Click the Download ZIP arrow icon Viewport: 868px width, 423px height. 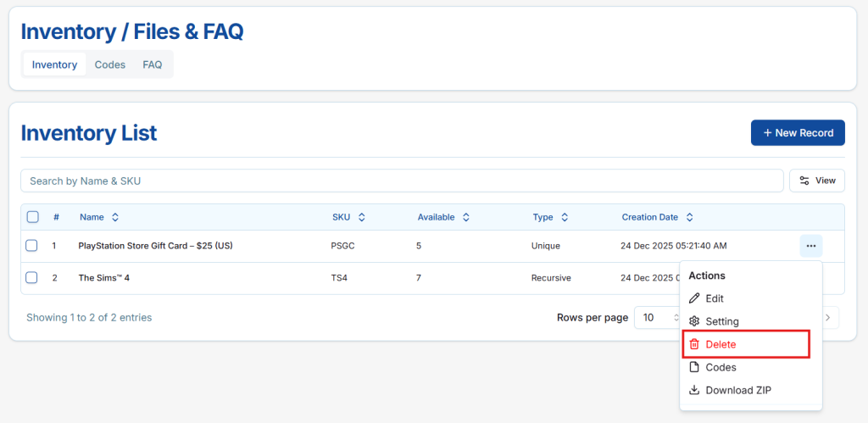pyautogui.click(x=694, y=390)
